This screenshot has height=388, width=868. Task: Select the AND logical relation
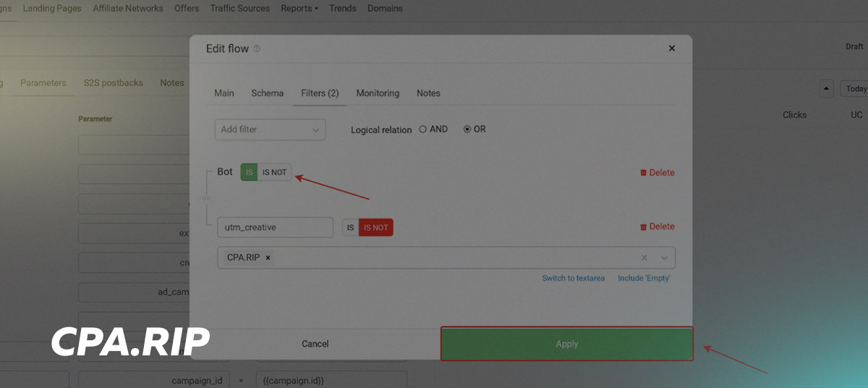pyautogui.click(x=423, y=130)
